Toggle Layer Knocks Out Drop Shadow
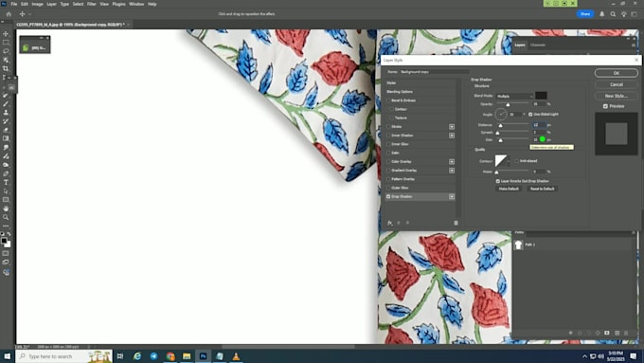Viewport: 644px width, 363px height. (498, 181)
